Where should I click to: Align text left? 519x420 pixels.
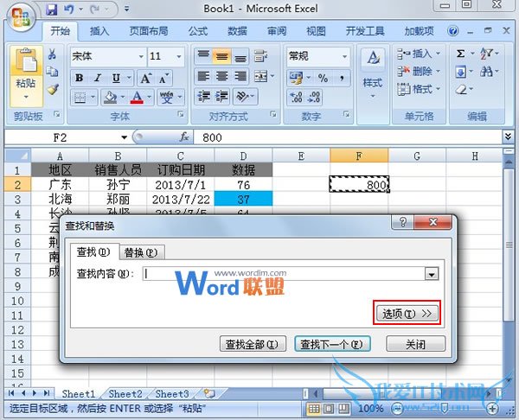(203, 77)
